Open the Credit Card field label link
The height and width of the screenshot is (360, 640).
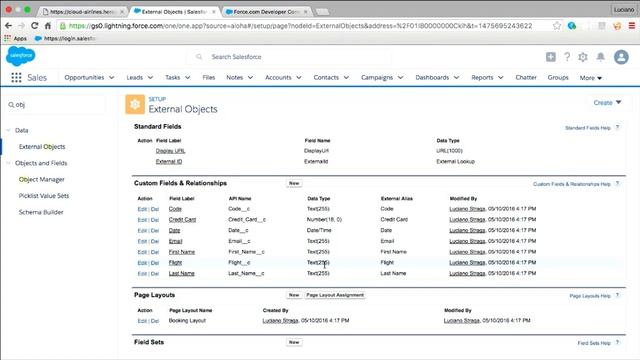(182, 220)
